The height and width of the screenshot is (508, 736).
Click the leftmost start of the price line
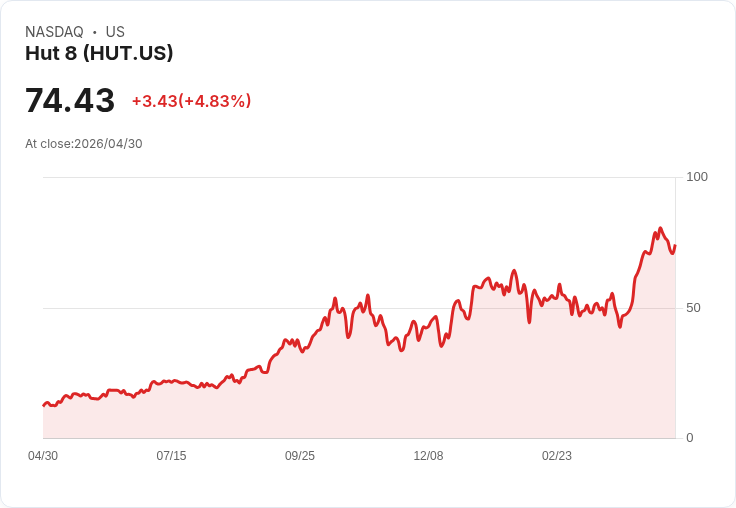[x=44, y=405]
